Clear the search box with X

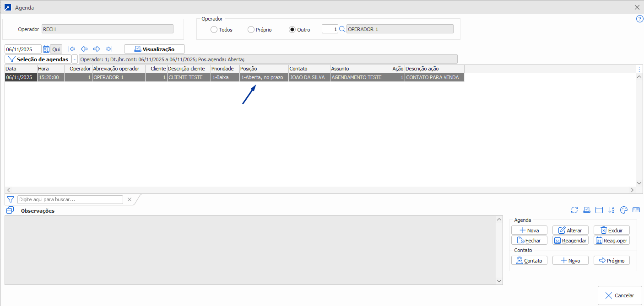pyautogui.click(x=130, y=199)
